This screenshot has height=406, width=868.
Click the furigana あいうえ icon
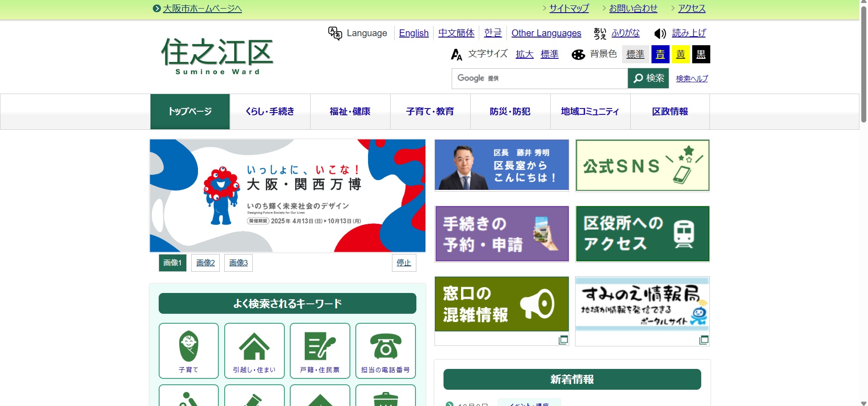600,33
